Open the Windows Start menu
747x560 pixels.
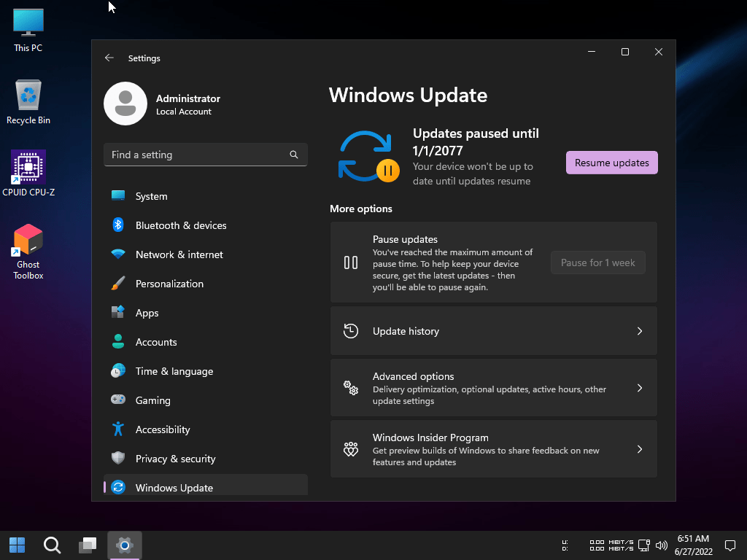point(17,545)
